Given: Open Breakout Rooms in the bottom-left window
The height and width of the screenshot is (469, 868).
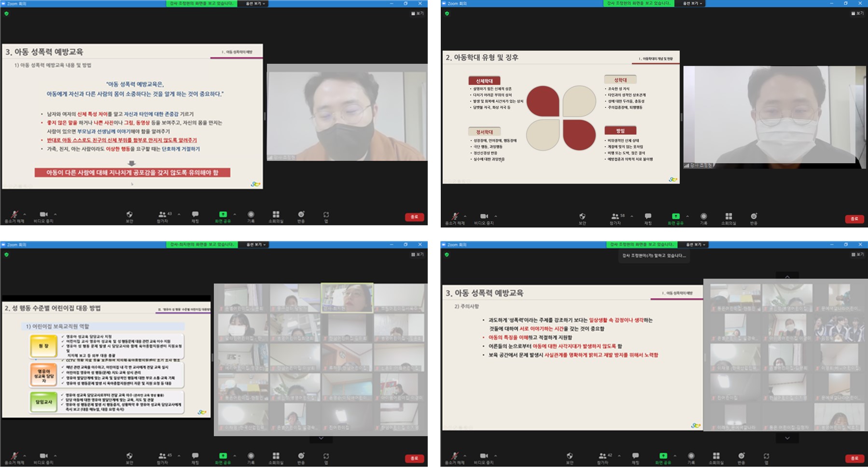Looking at the screenshot, I should coord(276,457).
